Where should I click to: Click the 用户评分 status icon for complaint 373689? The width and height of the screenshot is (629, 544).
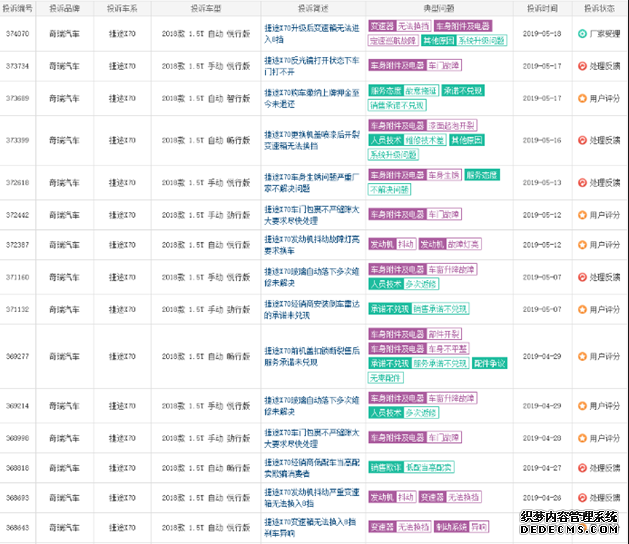582,98
